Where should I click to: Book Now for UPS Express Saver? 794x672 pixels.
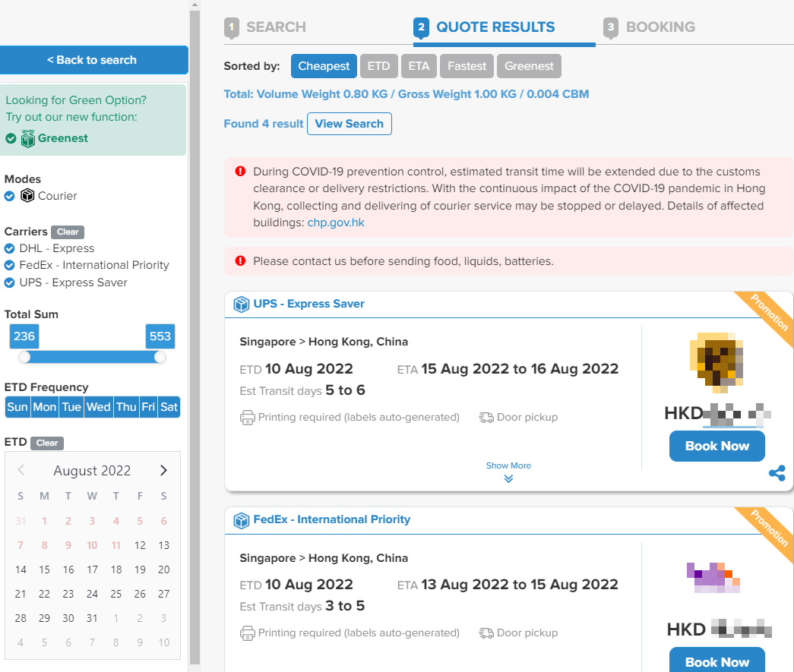click(x=717, y=446)
